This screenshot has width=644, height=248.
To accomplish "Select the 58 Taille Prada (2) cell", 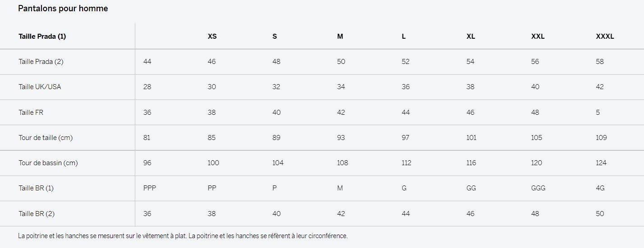I will click(600, 62).
